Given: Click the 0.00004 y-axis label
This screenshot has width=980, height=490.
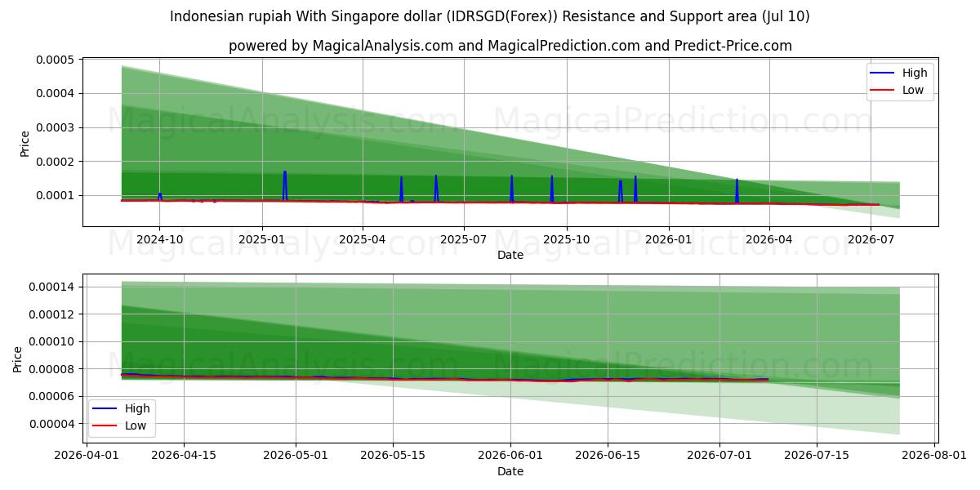Looking at the screenshot, I should tap(52, 424).
